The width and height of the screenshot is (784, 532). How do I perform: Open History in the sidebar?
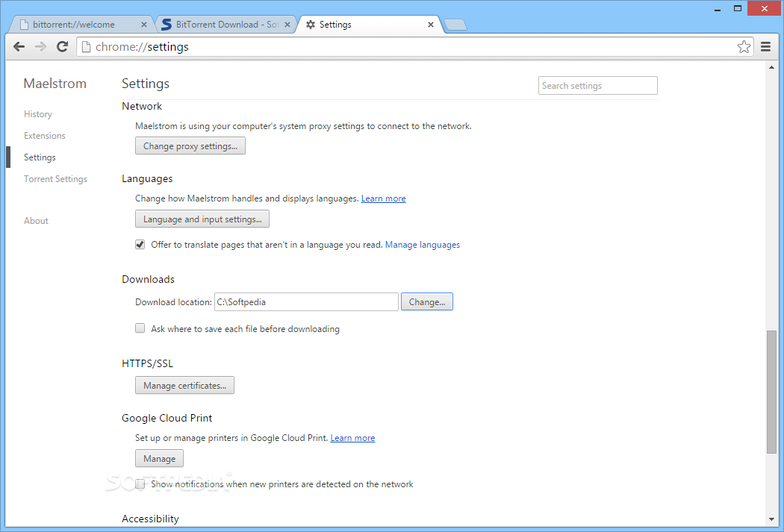[38, 114]
